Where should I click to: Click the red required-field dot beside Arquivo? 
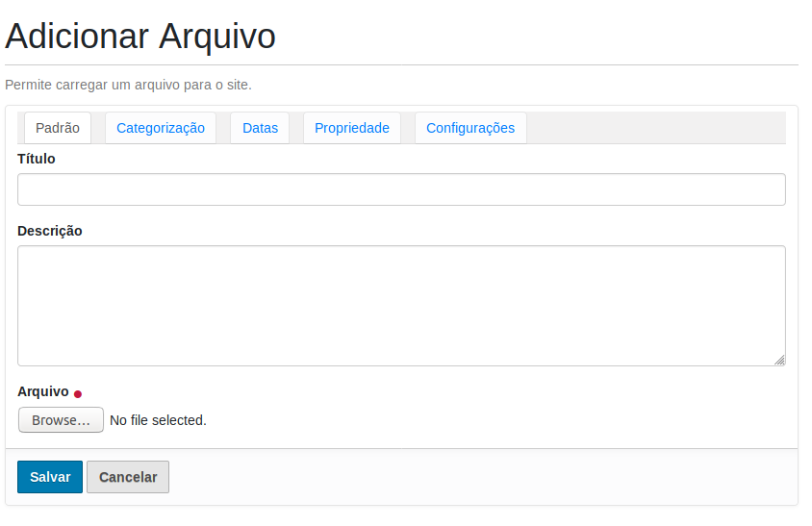click(78, 393)
